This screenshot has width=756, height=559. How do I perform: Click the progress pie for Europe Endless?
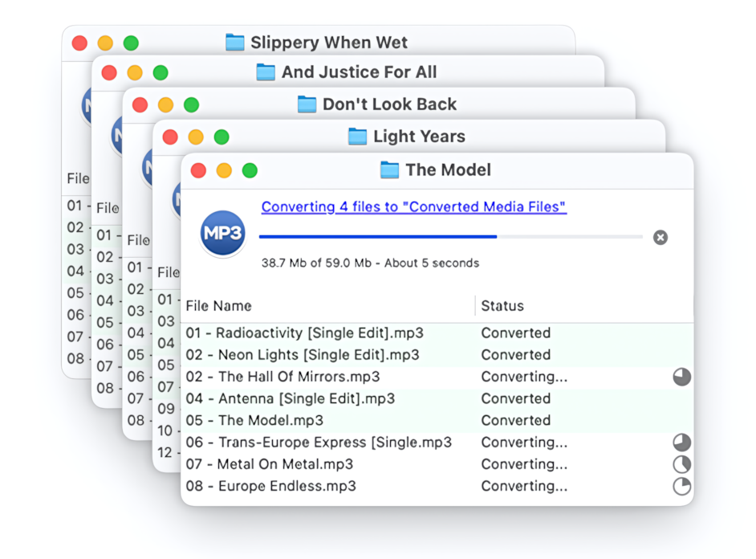pyautogui.click(x=681, y=487)
